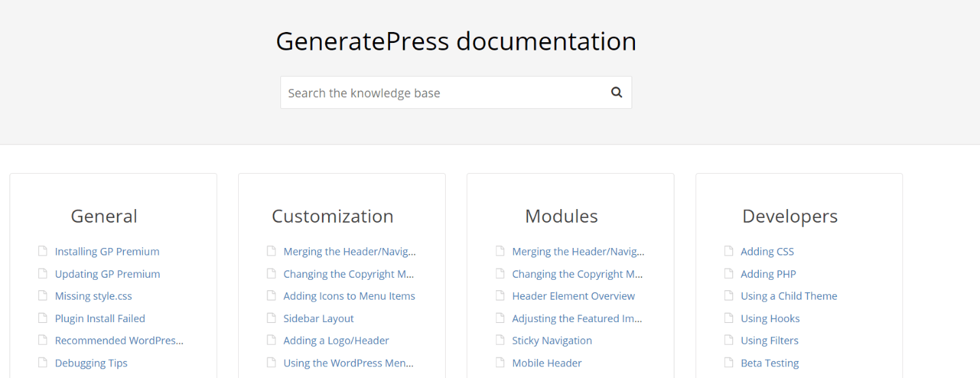Viewport: 980px width, 378px height.
Task: Click document icon beside 'Missing style.css'
Action: coord(43,296)
